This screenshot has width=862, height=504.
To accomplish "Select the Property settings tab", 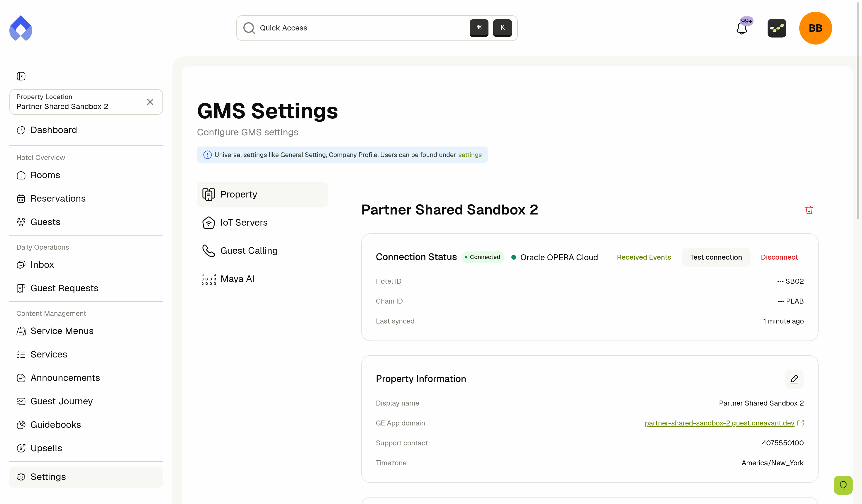I will pos(262,194).
